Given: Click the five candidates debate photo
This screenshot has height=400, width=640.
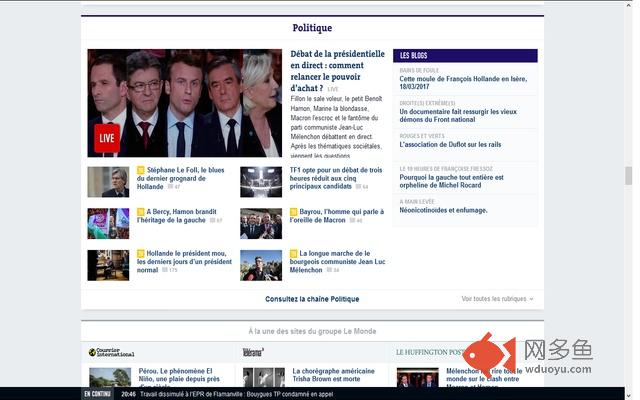Looking at the screenshot, I should tap(184, 103).
